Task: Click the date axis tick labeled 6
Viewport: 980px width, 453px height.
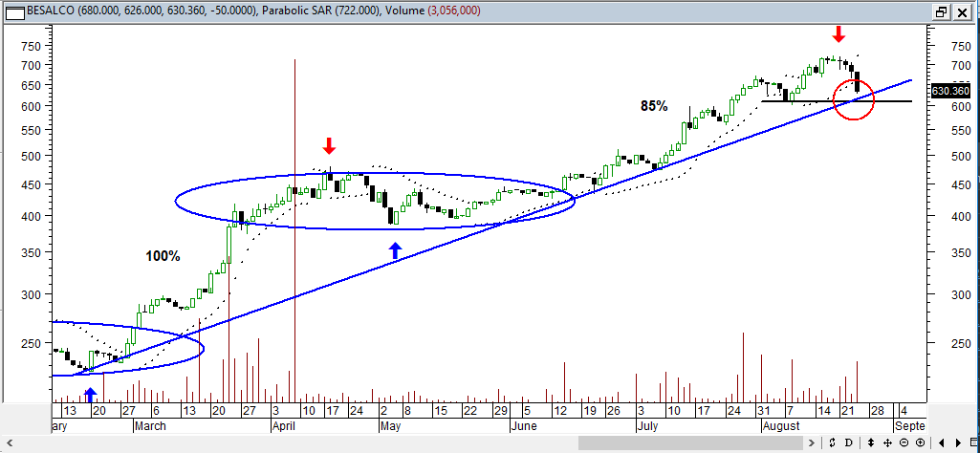Action: tap(156, 411)
